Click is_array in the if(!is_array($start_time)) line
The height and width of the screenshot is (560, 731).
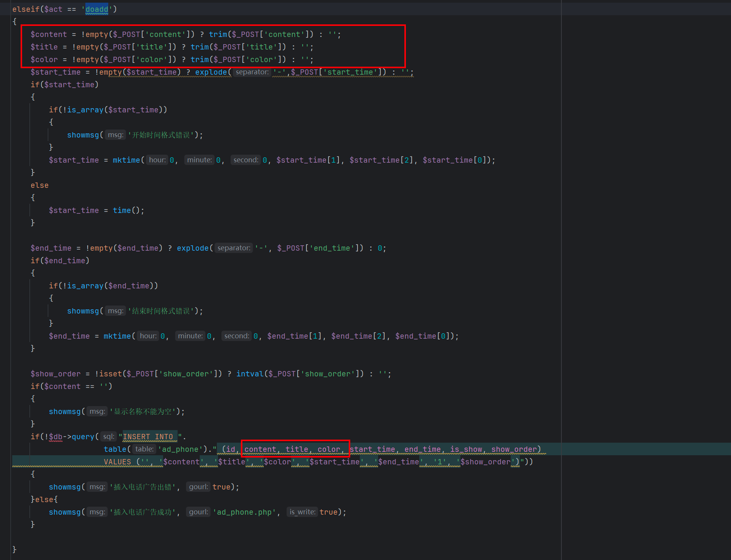85,110
